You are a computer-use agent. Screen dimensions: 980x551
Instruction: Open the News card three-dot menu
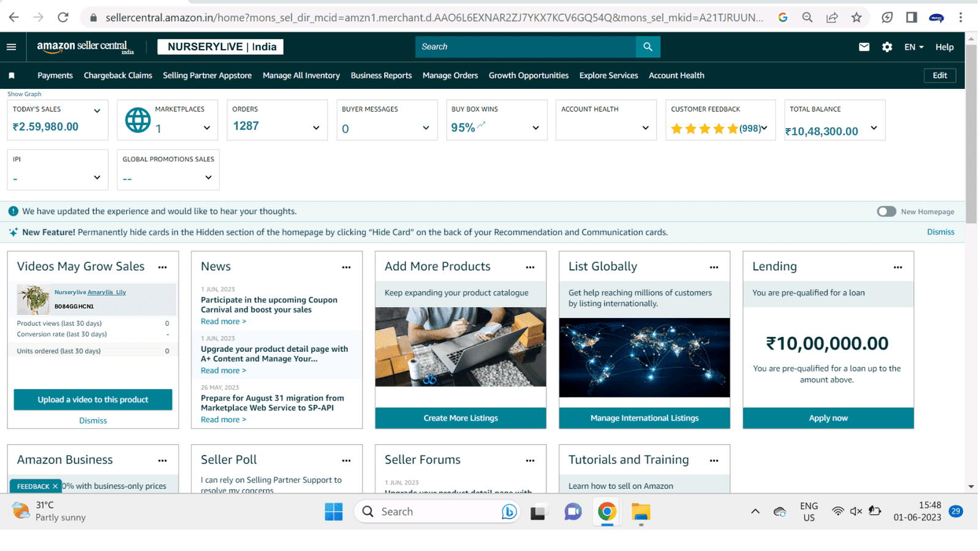tap(346, 267)
